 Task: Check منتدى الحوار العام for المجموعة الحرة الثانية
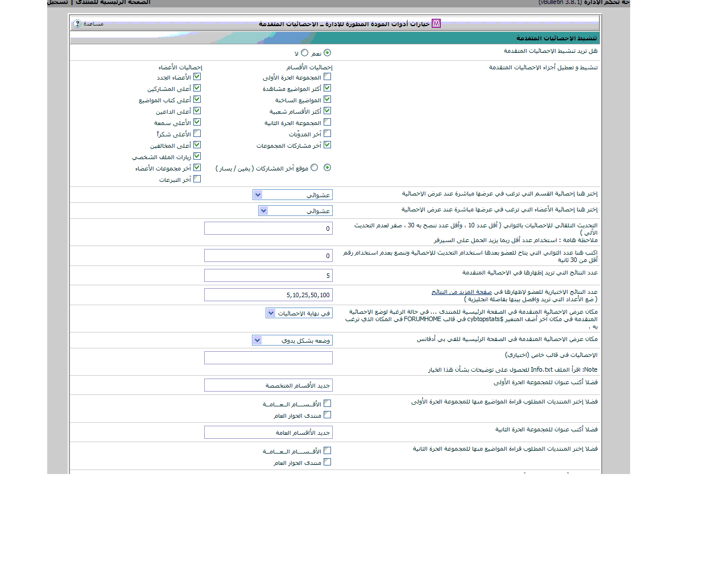[327, 462]
